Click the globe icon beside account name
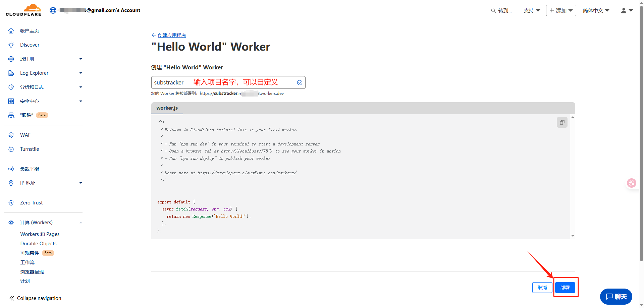 tap(53, 10)
